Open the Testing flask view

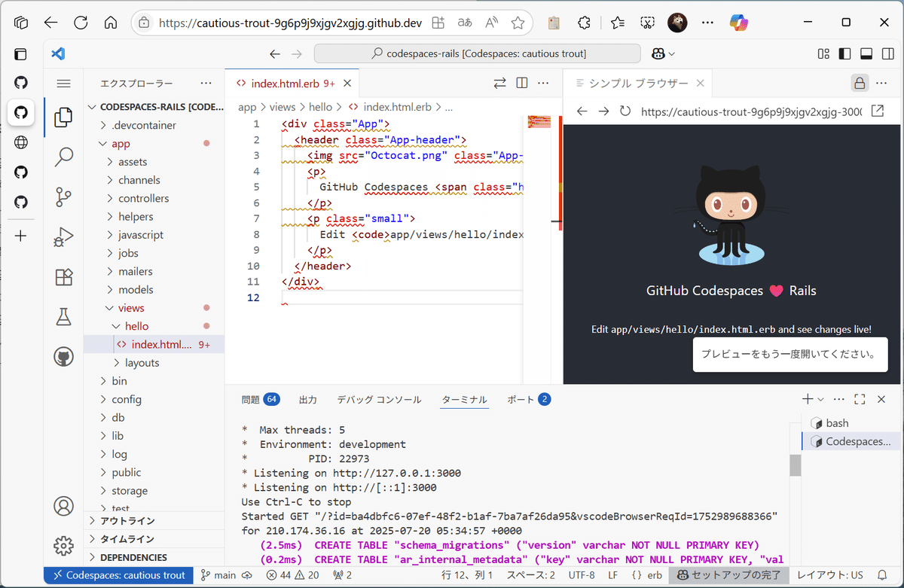tap(64, 317)
